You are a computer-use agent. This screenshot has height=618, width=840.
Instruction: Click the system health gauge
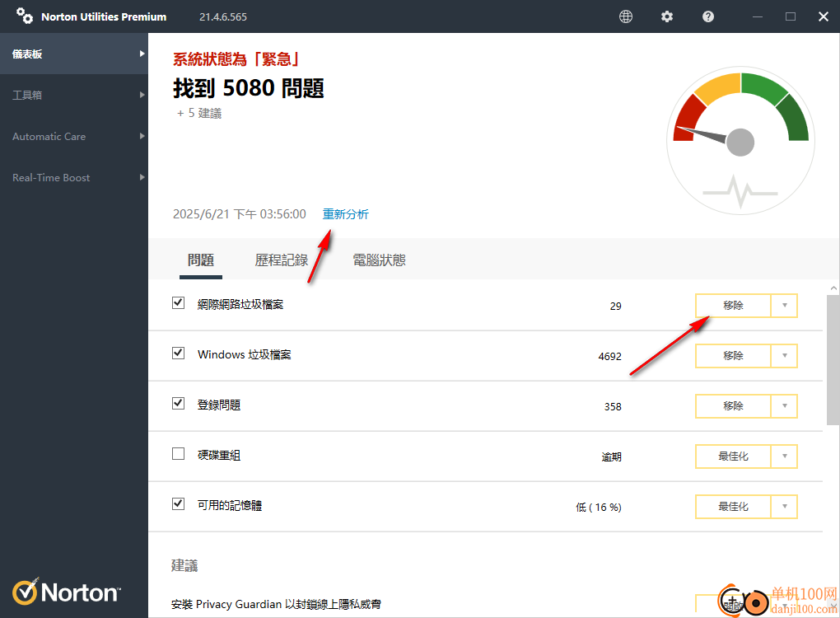click(x=741, y=140)
